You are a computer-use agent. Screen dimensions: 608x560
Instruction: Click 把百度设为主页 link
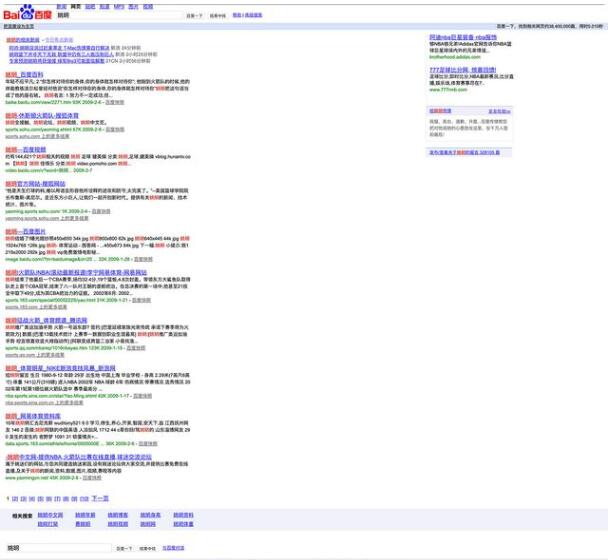coord(18,26)
